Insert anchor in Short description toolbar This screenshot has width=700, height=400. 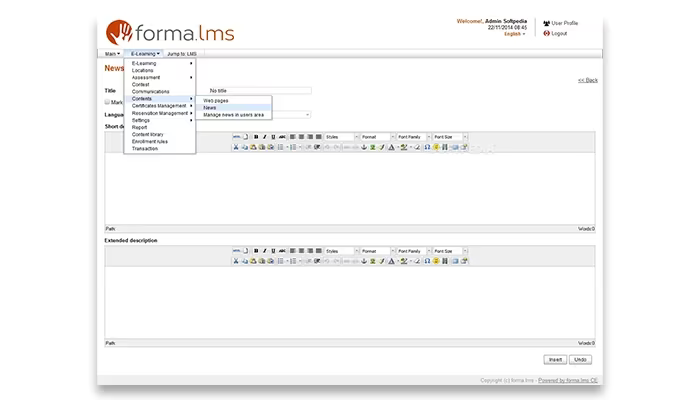coord(364,147)
